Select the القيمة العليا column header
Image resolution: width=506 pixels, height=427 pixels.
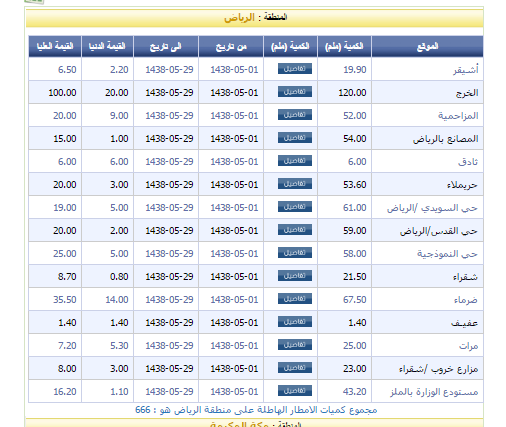[55, 46]
